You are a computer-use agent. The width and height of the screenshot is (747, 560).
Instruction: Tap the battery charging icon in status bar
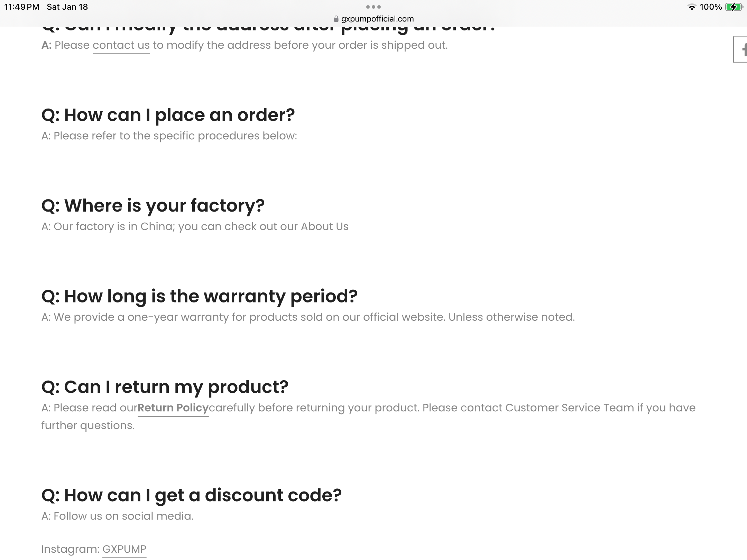[734, 7]
